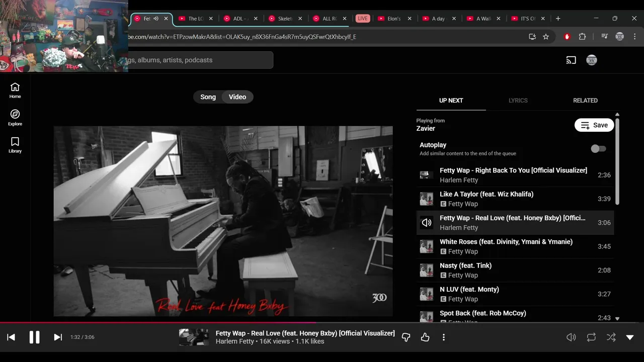
Task: Play Like A Taylor feat. Wiz Khalifa
Action: [515, 199]
